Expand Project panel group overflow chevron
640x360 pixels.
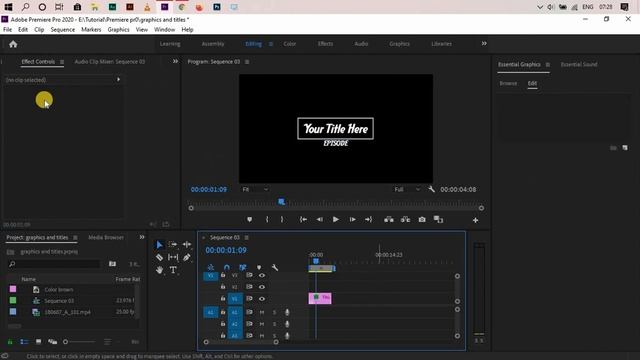pyautogui.click(x=142, y=237)
